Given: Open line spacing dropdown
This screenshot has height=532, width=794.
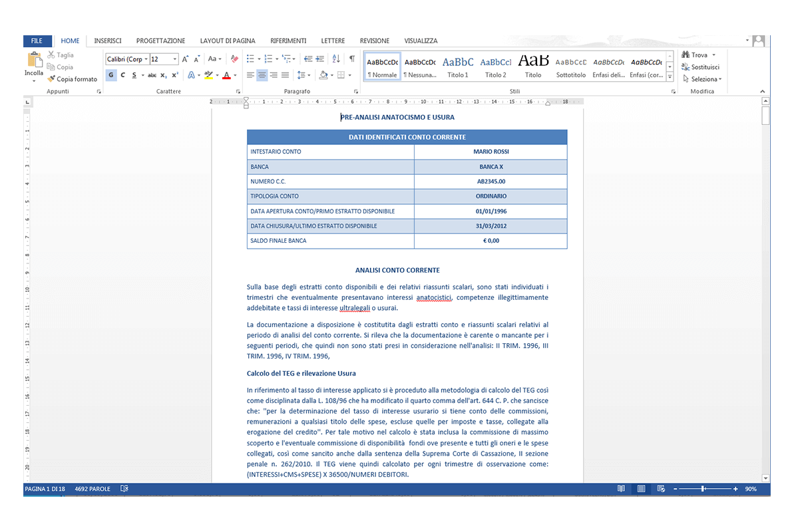Looking at the screenshot, I should (303, 75).
